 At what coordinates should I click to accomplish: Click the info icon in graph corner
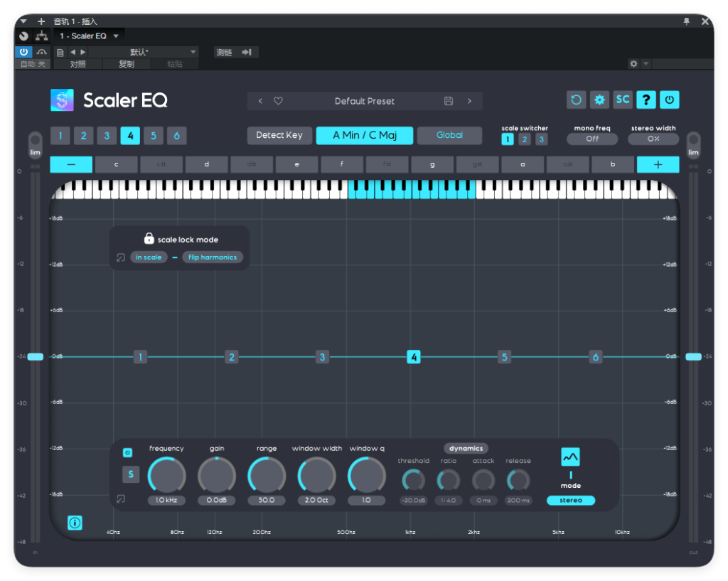75,523
